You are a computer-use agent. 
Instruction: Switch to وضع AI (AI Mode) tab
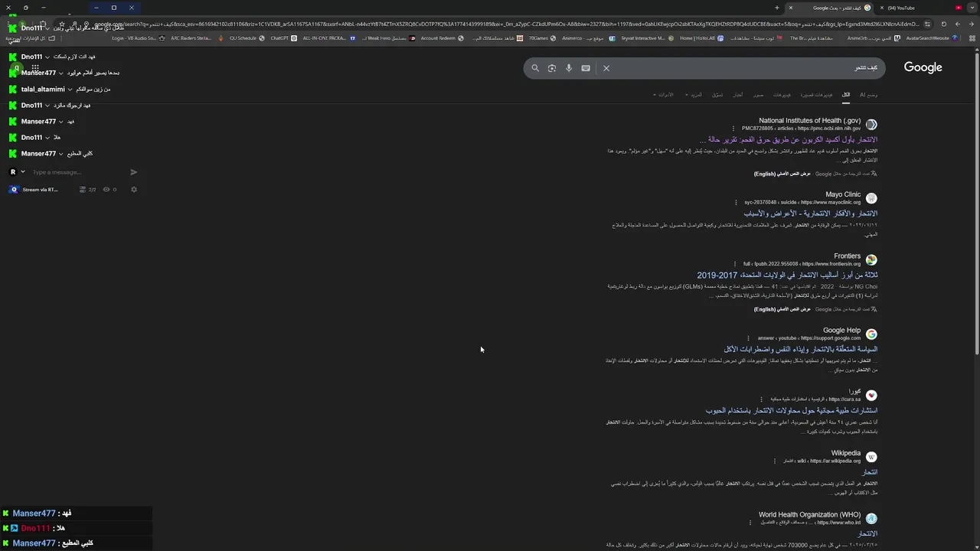tap(868, 95)
